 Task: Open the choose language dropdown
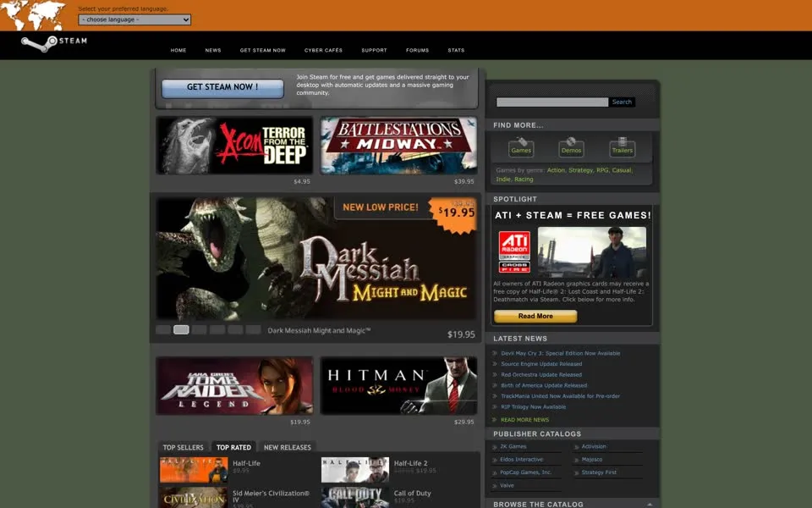pos(134,19)
